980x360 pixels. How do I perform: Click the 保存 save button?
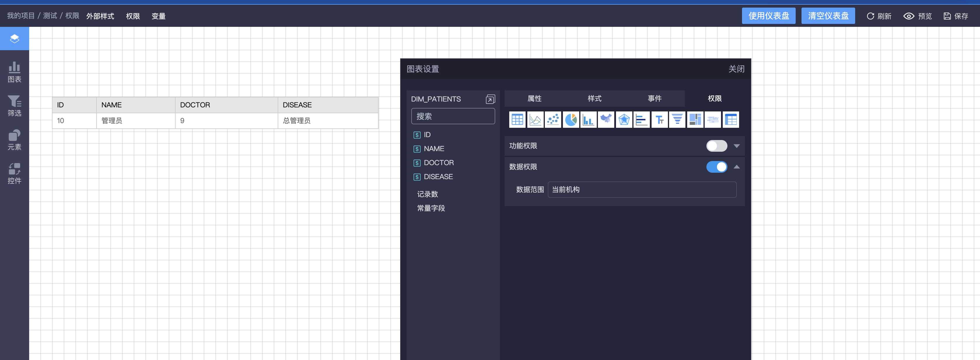coord(956,16)
